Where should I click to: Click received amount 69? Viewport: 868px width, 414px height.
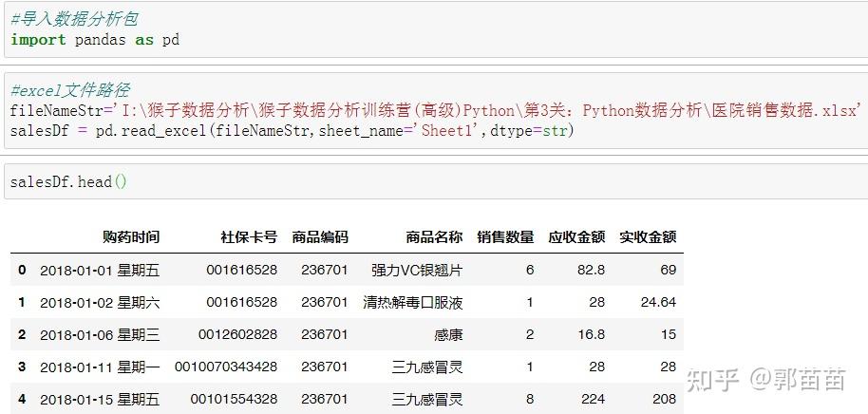[669, 270]
